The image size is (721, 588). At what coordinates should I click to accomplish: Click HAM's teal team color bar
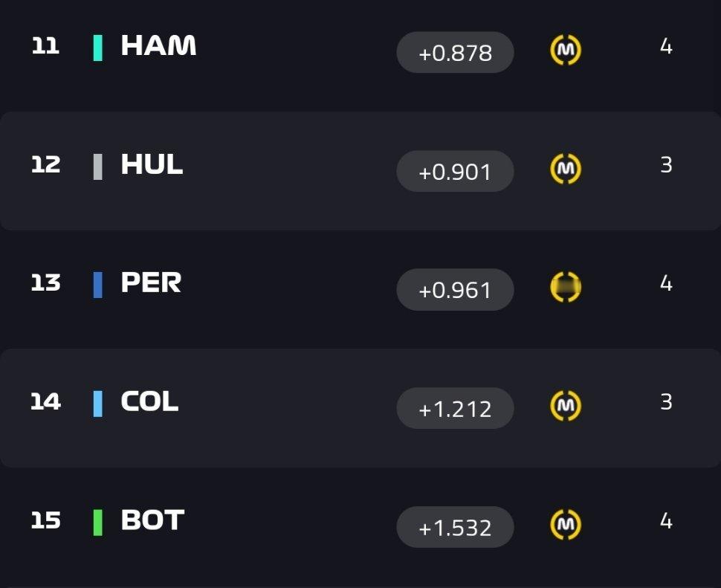(x=97, y=48)
